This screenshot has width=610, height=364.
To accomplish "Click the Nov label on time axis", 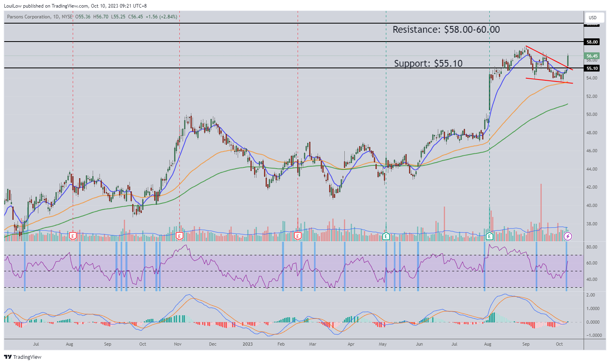I will tap(178, 344).
